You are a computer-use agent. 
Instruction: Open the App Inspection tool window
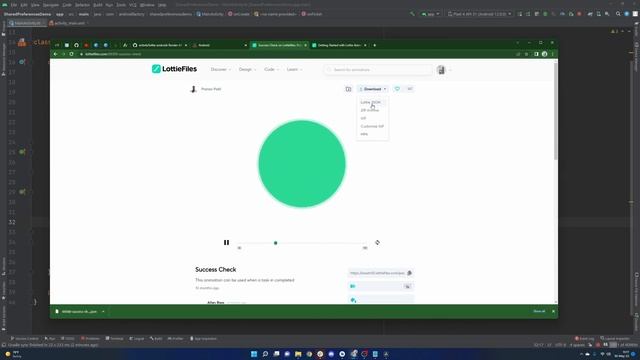click(203, 339)
